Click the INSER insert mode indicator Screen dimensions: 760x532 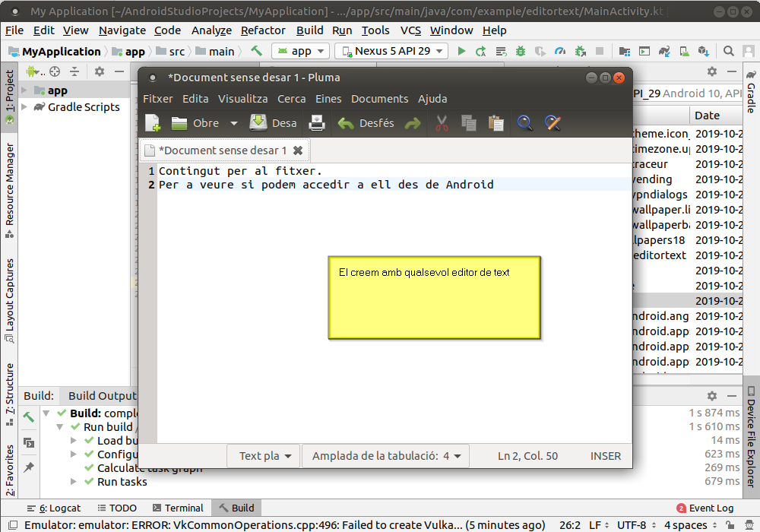tap(606, 456)
